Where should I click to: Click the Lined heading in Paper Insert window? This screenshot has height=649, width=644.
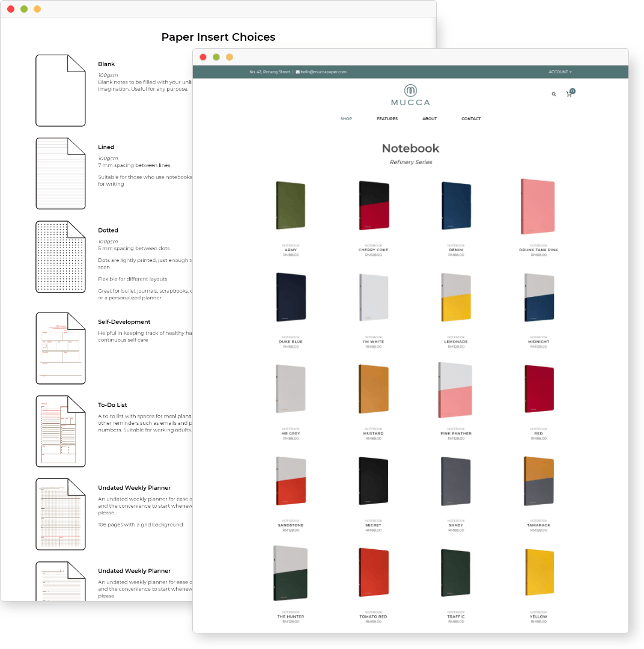(106, 147)
